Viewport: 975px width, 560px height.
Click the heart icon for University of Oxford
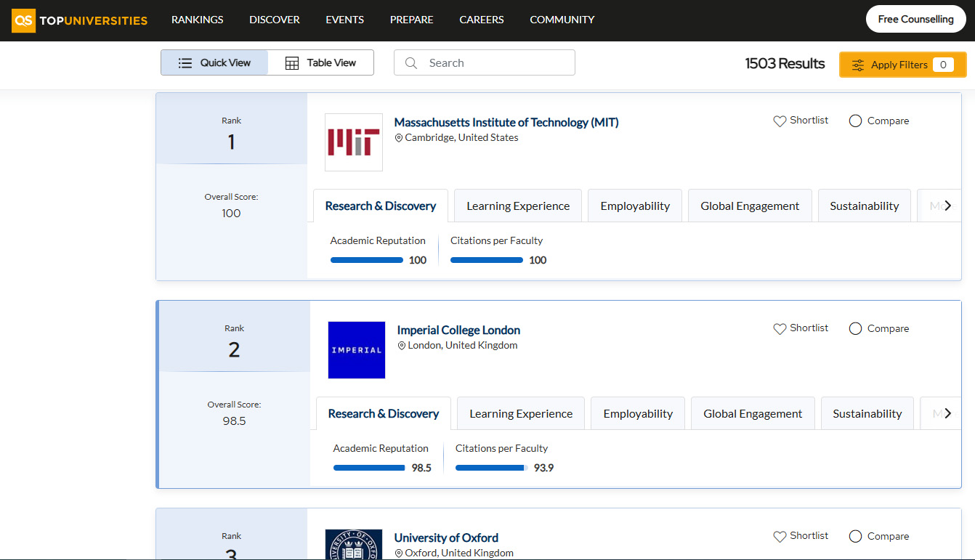(780, 537)
